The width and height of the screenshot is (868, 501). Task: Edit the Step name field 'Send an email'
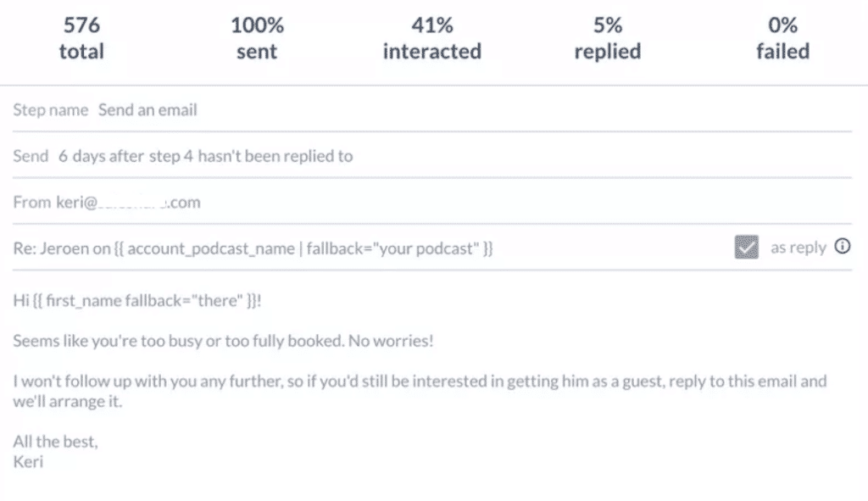pyautogui.click(x=147, y=109)
